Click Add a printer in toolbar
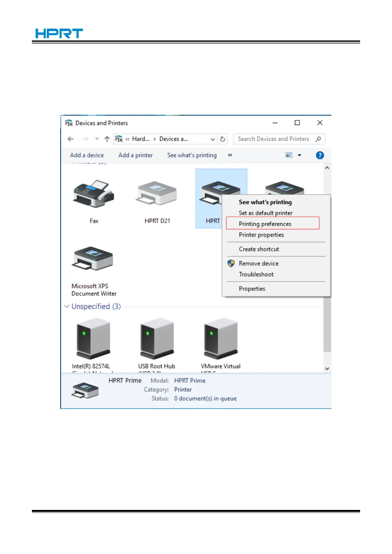The image size is (392, 554). 136,155
